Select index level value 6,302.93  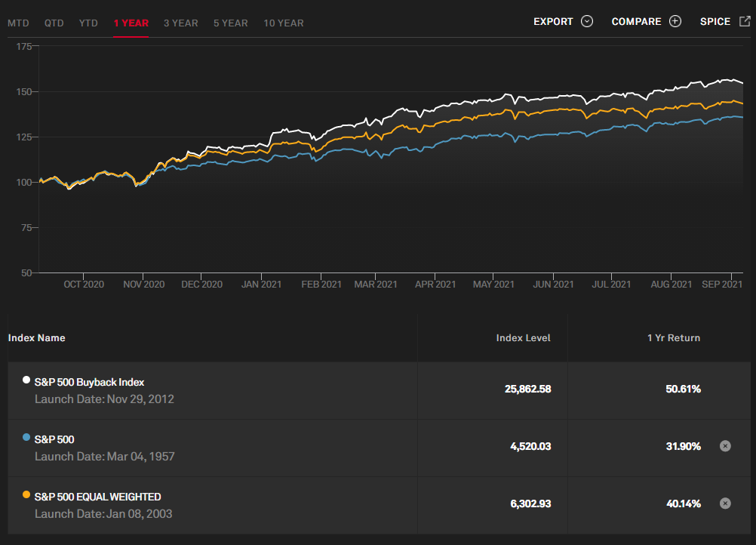[530, 504]
